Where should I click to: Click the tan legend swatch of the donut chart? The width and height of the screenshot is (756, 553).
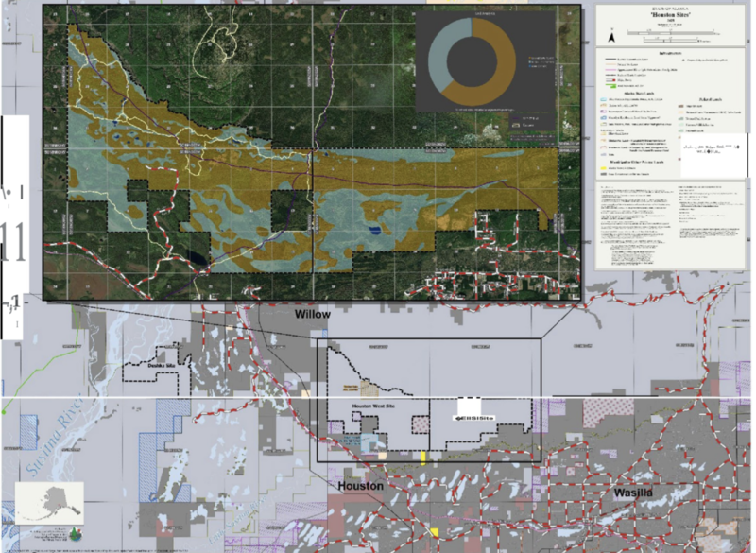531,58
